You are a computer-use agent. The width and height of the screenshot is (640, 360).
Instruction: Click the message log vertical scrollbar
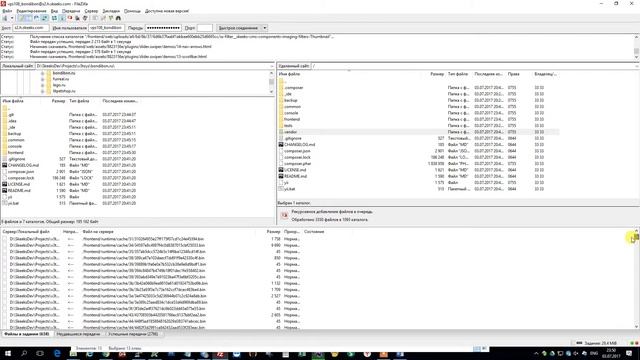pyautogui.click(x=636, y=47)
